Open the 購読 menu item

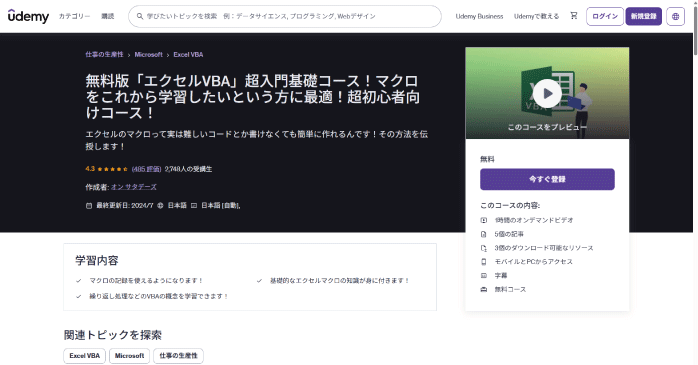click(x=108, y=16)
